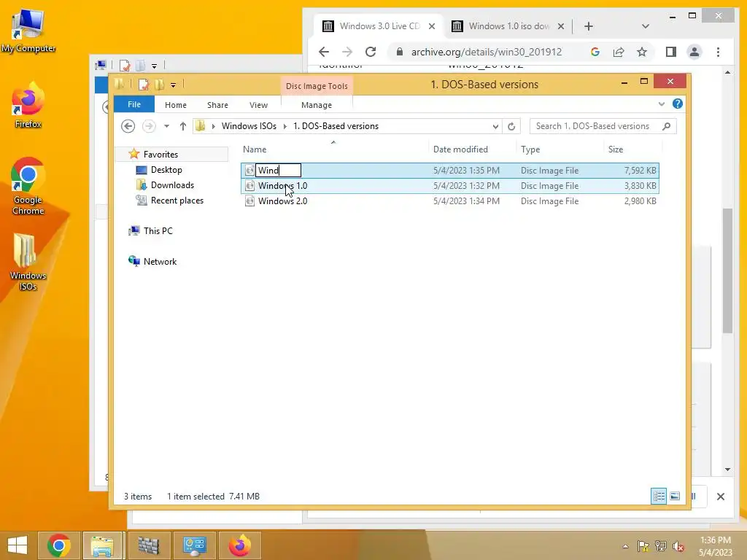
Task: Expand the Explorer ribbon chevron
Action: (x=661, y=104)
